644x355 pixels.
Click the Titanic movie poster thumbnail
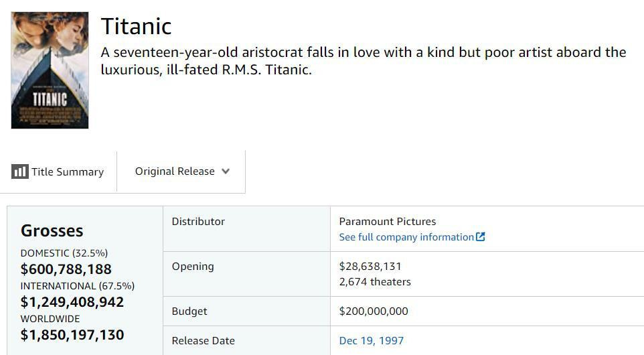tap(50, 70)
